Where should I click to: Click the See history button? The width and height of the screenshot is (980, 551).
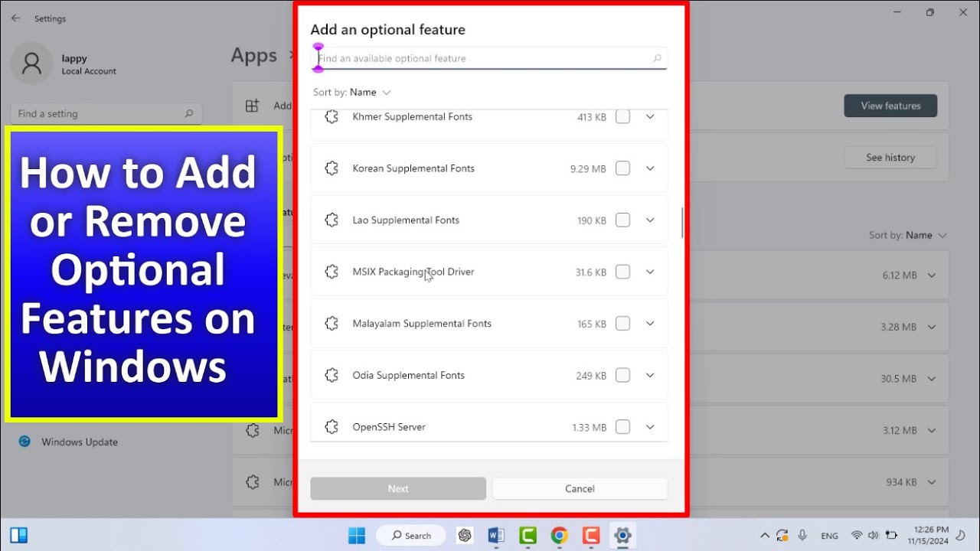[890, 158]
